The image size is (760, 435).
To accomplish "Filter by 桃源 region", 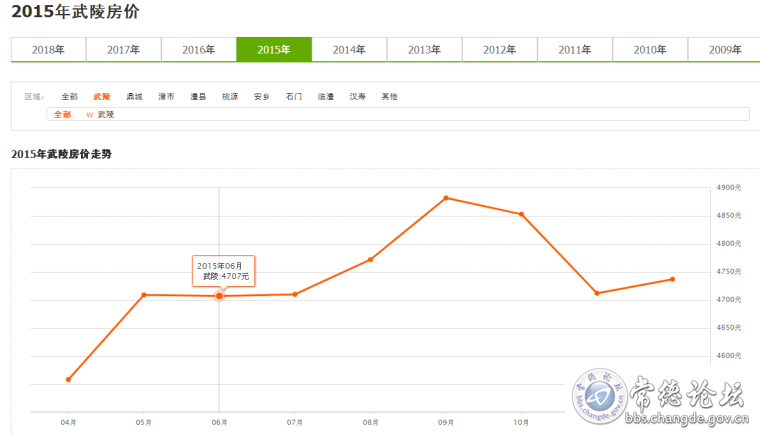I will point(230,97).
